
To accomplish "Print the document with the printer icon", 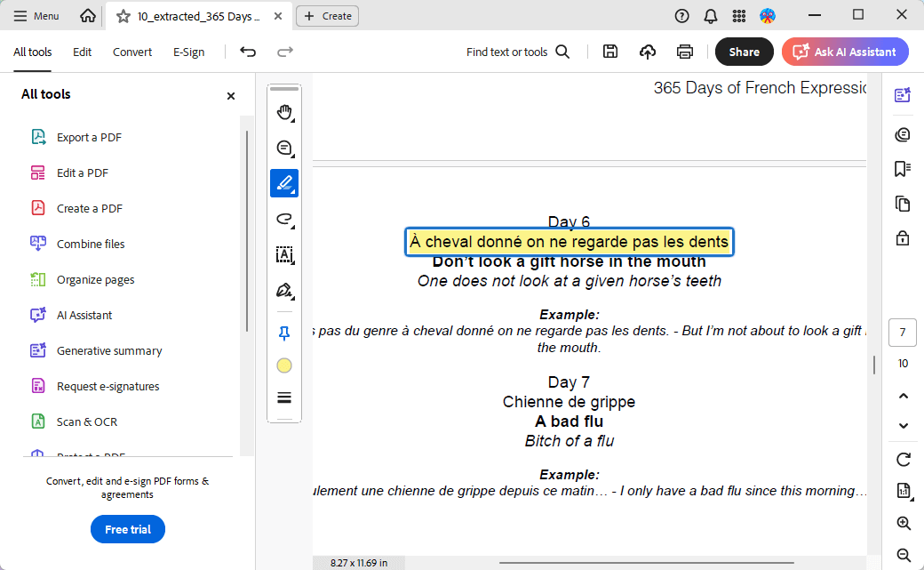I will (x=685, y=52).
